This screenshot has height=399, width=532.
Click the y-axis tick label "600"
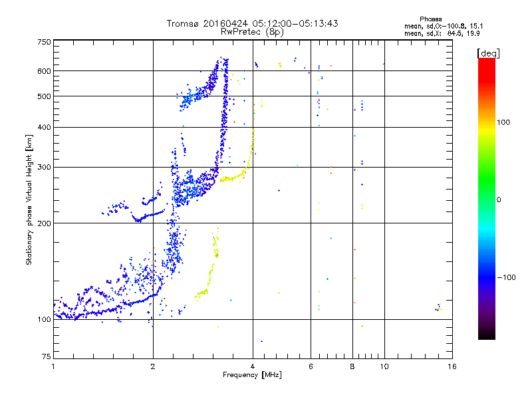(x=44, y=71)
